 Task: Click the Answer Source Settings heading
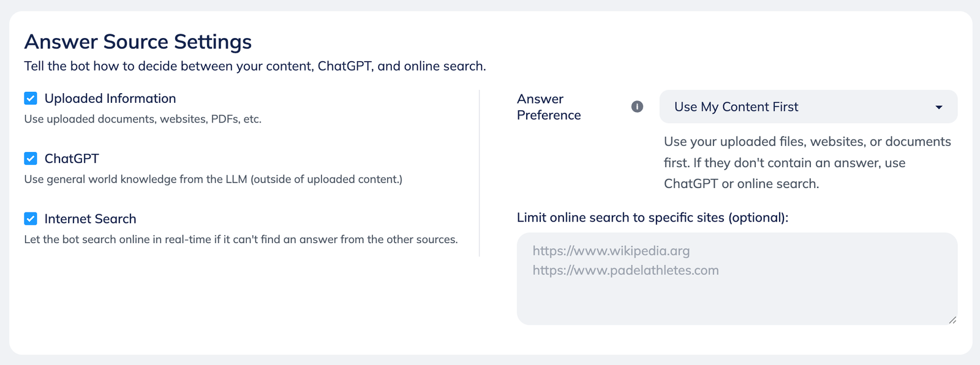[137, 42]
